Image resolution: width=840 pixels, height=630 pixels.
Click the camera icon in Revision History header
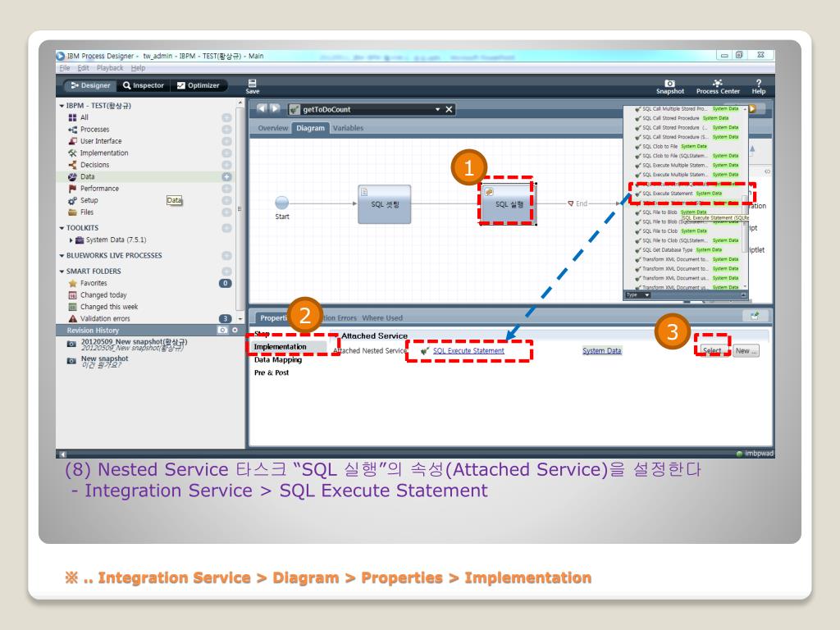click(x=222, y=330)
